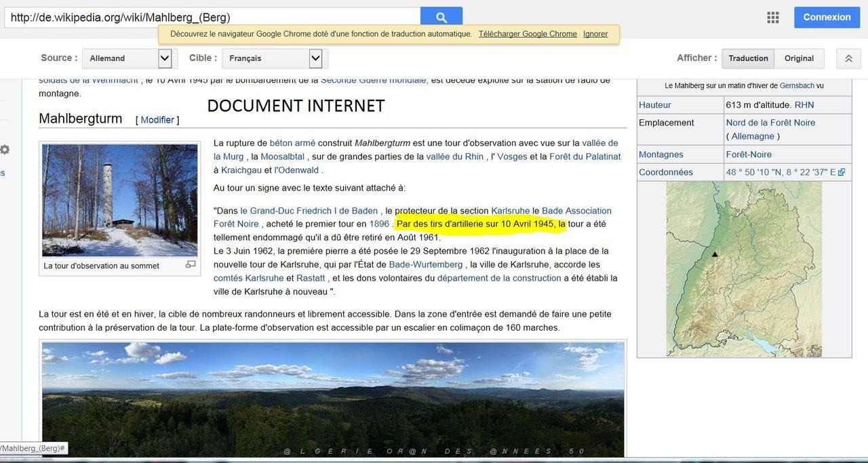Open the coordinates 48° 50' N link

tap(781, 172)
